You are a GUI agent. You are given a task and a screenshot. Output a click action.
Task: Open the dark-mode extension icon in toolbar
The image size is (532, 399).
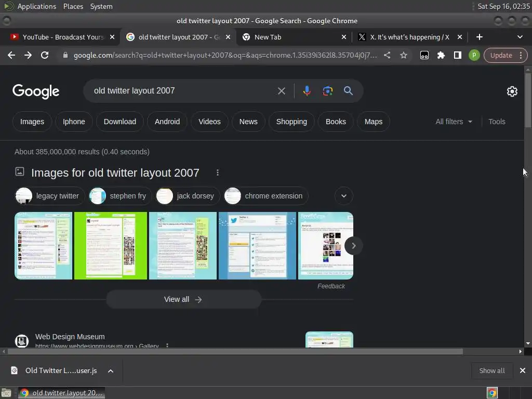(x=424, y=55)
